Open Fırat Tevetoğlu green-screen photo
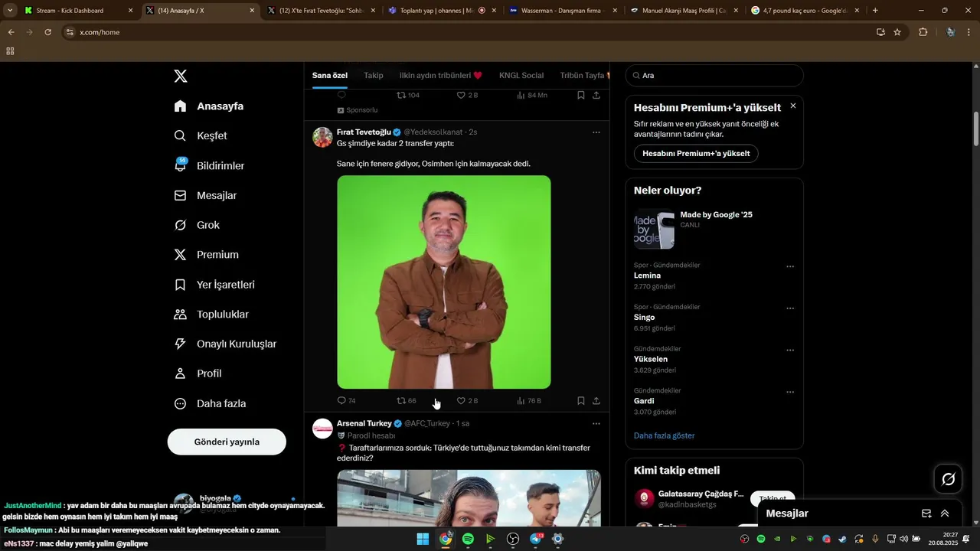This screenshot has width=980, height=551. tap(444, 282)
